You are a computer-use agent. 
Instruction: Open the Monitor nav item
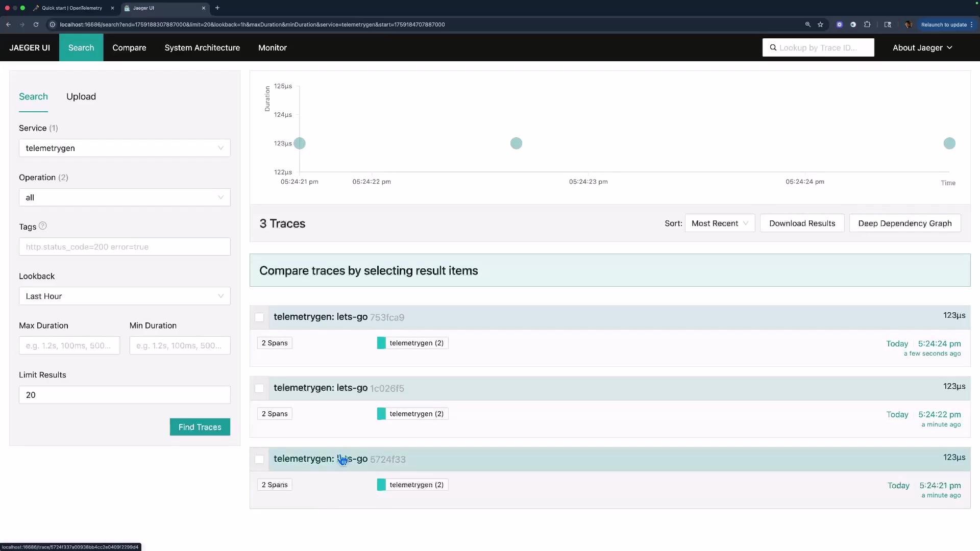273,47
